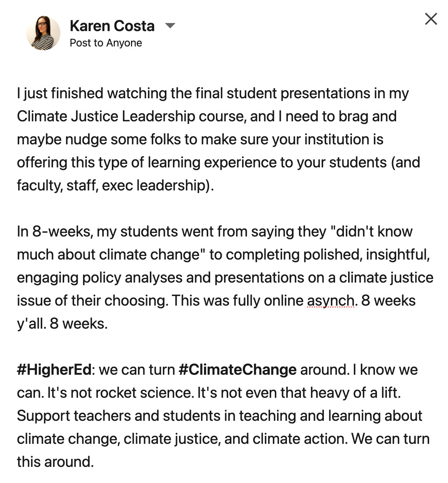Click the spell-flagged word 'asynch'
Screen dimensions: 448x483
[330, 301]
